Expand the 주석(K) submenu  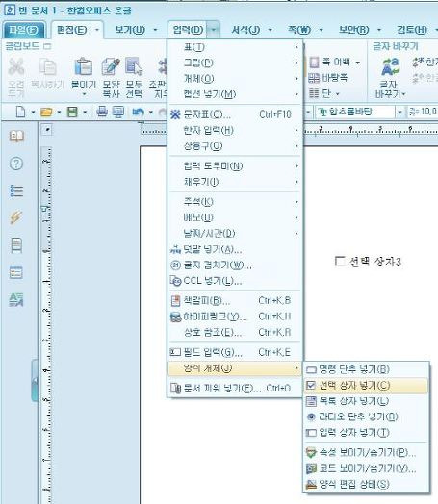(x=235, y=202)
